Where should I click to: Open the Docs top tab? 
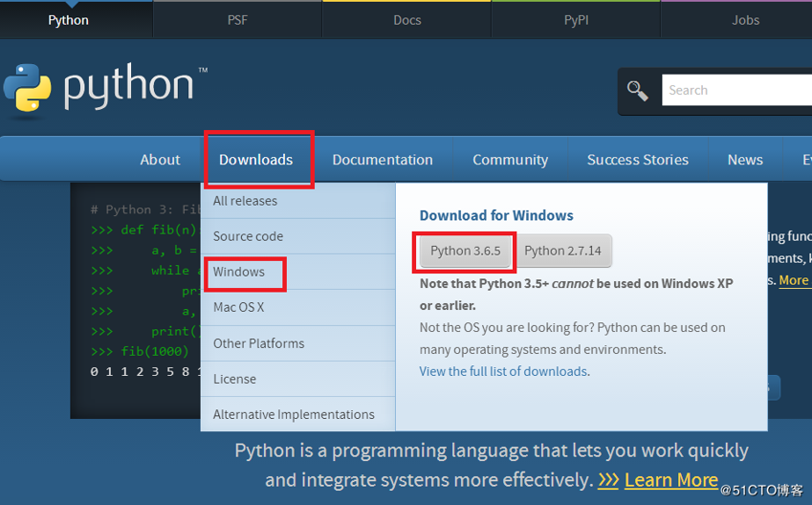click(x=407, y=20)
